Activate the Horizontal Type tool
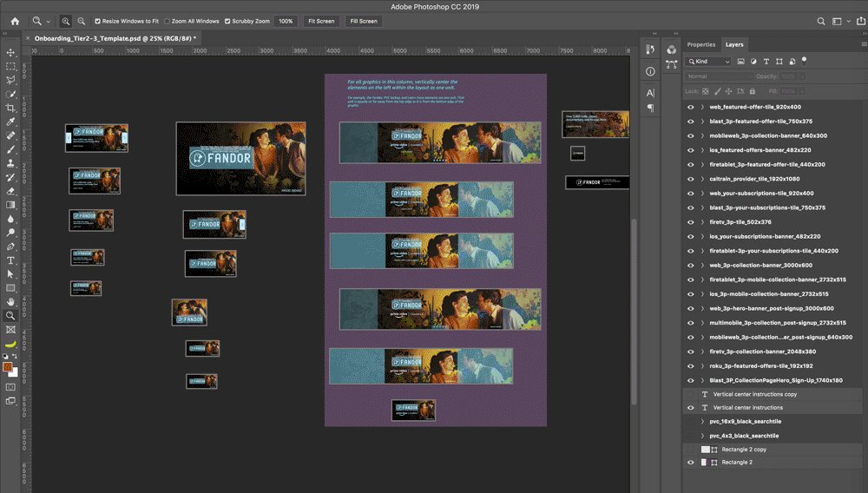 pyautogui.click(x=10, y=260)
